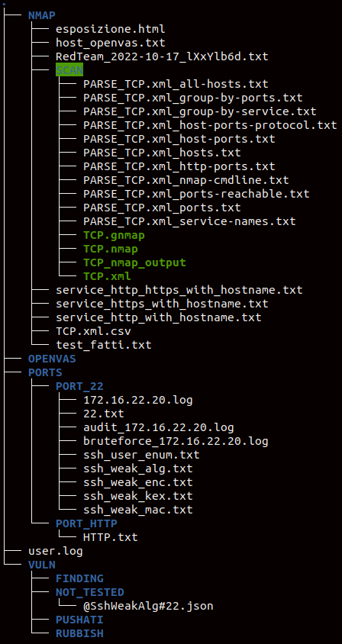Select bruteforce_172.16.22.20.log file
The width and height of the screenshot is (342, 644).
(x=176, y=442)
